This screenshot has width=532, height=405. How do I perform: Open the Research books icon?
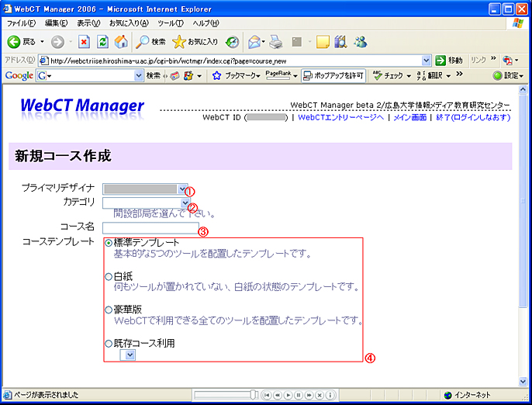pyautogui.click(x=341, y=42)
